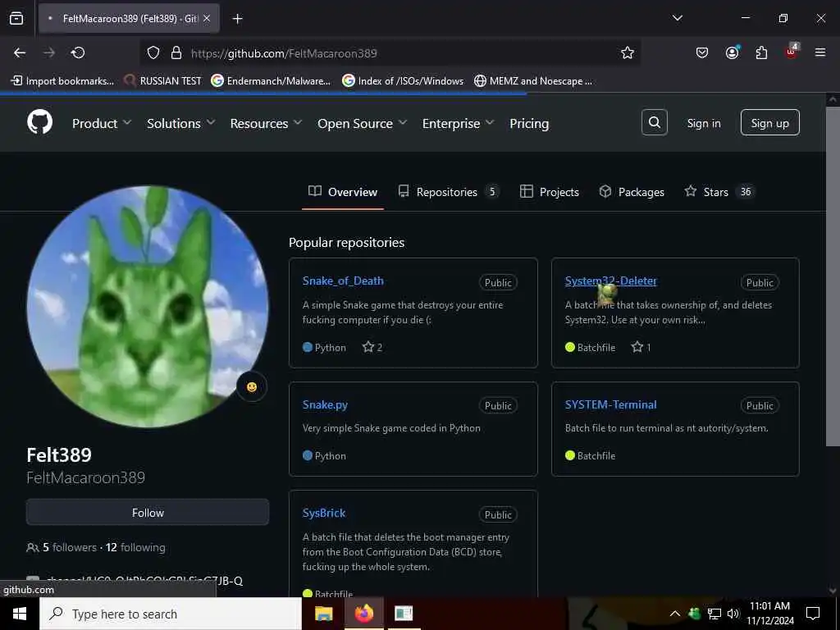Click the Firefox taskbar icon
The image size is (840, 630).
point(363,614)
